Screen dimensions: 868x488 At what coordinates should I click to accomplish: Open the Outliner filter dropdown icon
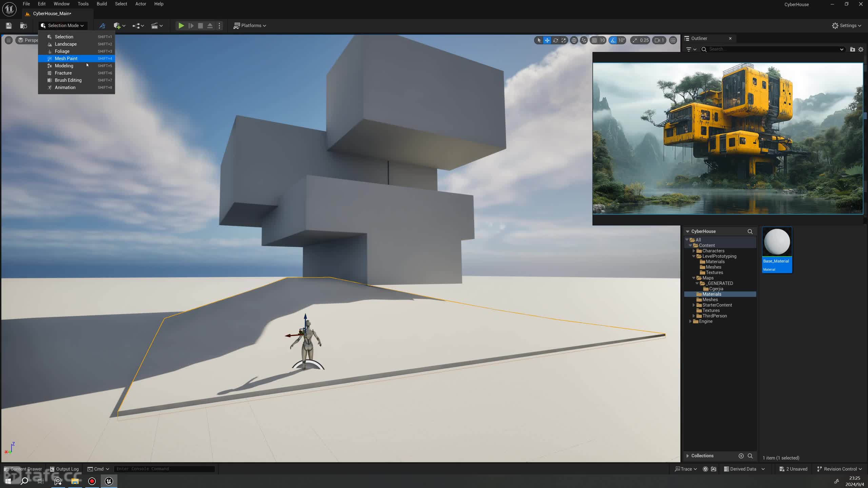(x=691, y=49)
